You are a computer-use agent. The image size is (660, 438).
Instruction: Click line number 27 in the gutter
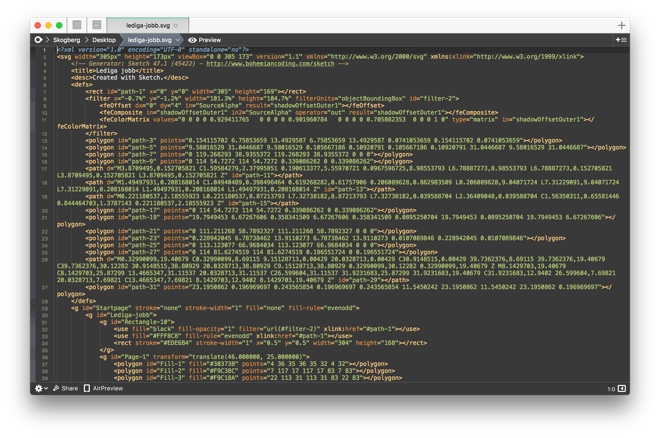tap(45, 287)
